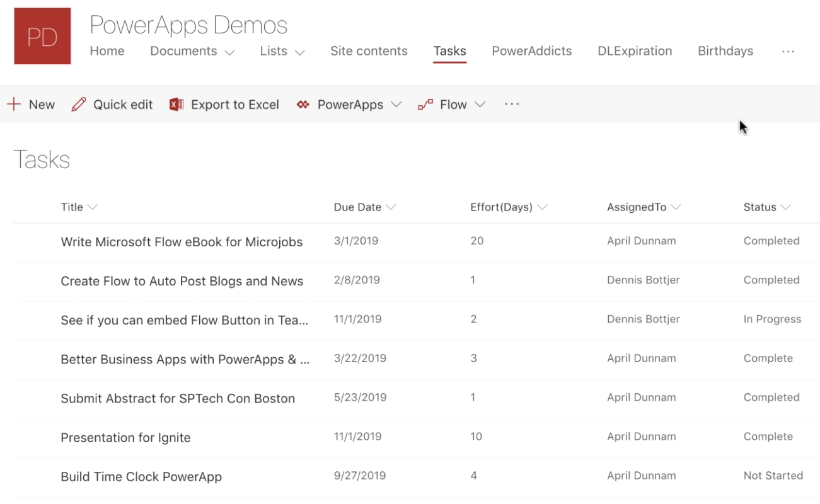Screen dimensions: 820x504
Task: Open the Documents navigation item
Action: click(183, 51)
